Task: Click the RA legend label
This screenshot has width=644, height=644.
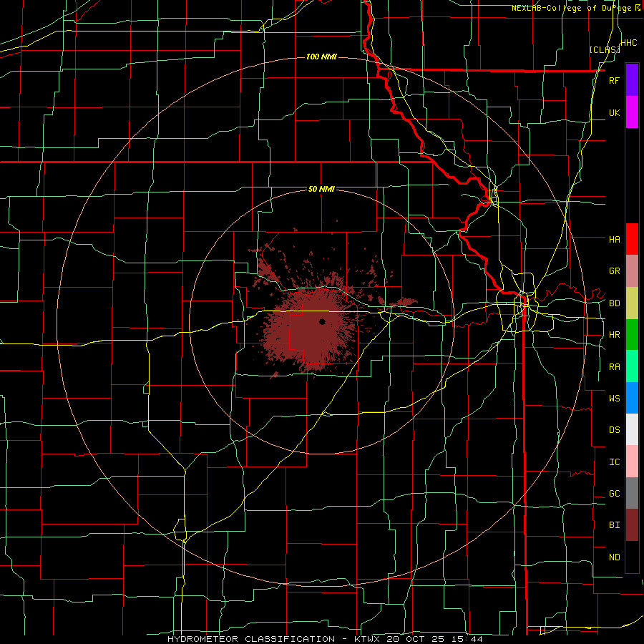Action: tap(614, 367)
